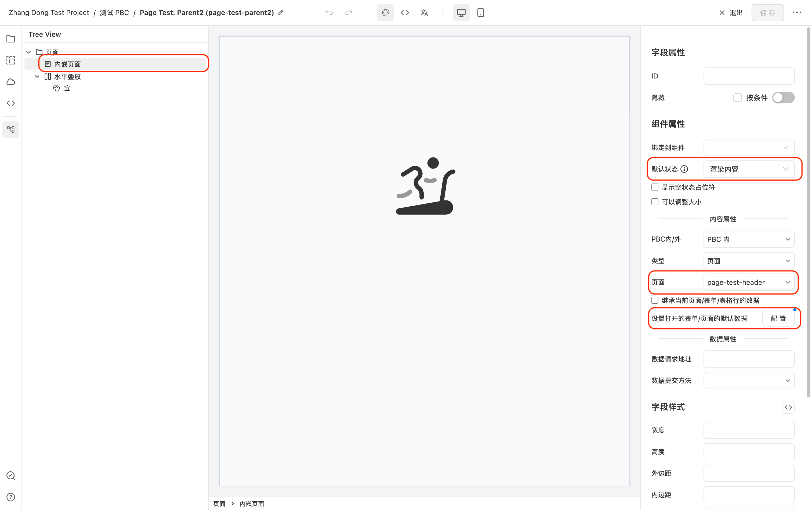Toggle the tree view icon in sidebar

coord(11,130)
